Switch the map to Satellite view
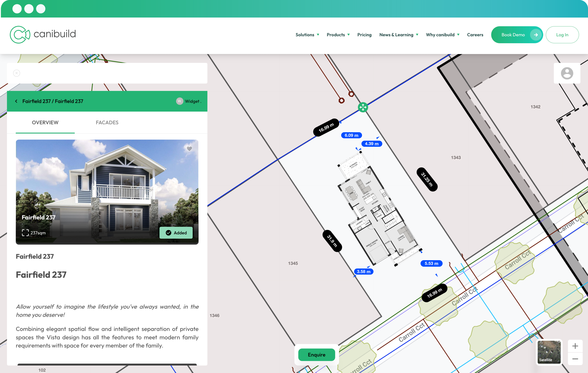The image size is (588, 373). tap(549, 352)
